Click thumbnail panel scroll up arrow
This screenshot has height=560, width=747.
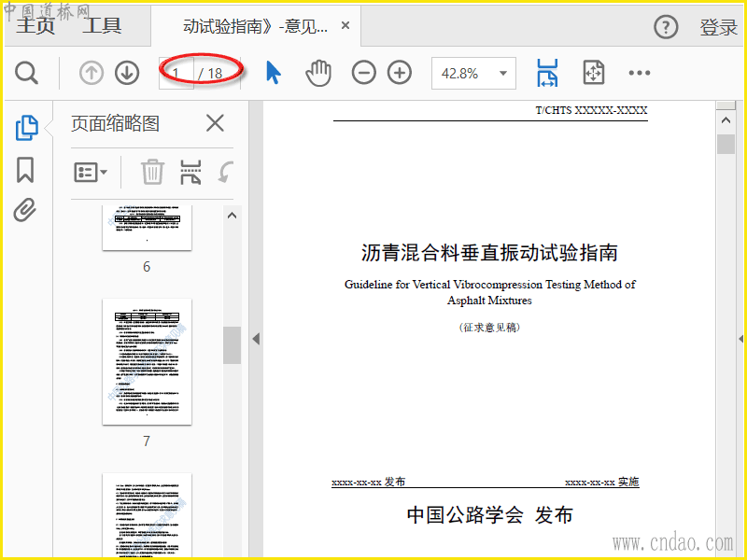click(232, 216)
